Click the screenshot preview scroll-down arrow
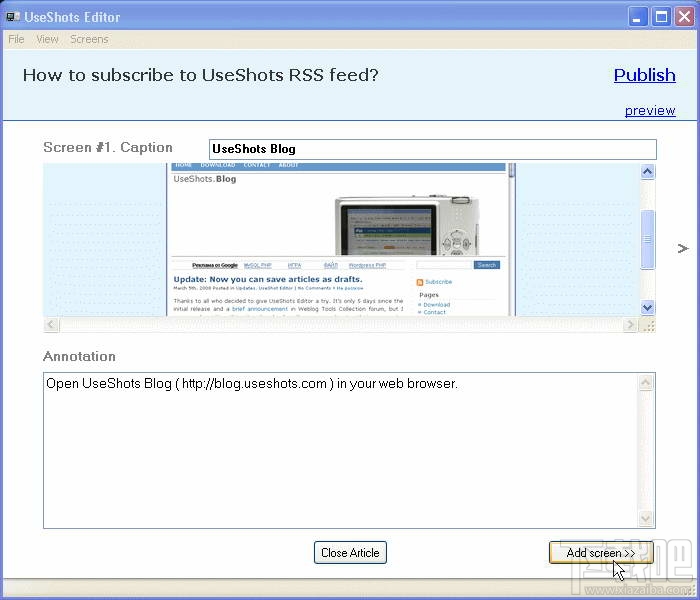 [648, 307]
